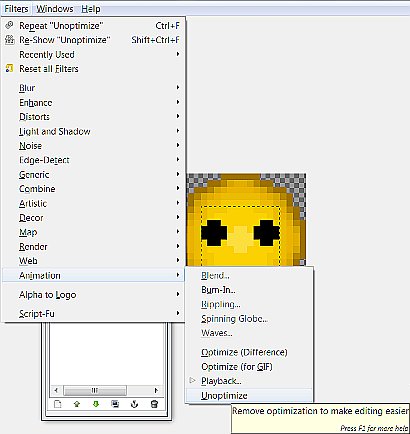
Task: Anchor the floating layer with anchor icon
Action: pos(134,404)
